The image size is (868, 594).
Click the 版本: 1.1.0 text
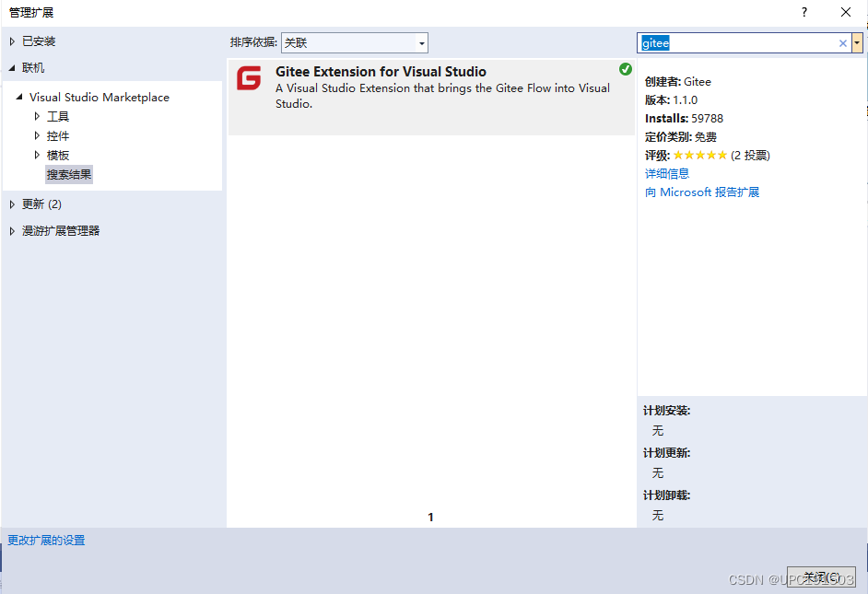[671, 100]
